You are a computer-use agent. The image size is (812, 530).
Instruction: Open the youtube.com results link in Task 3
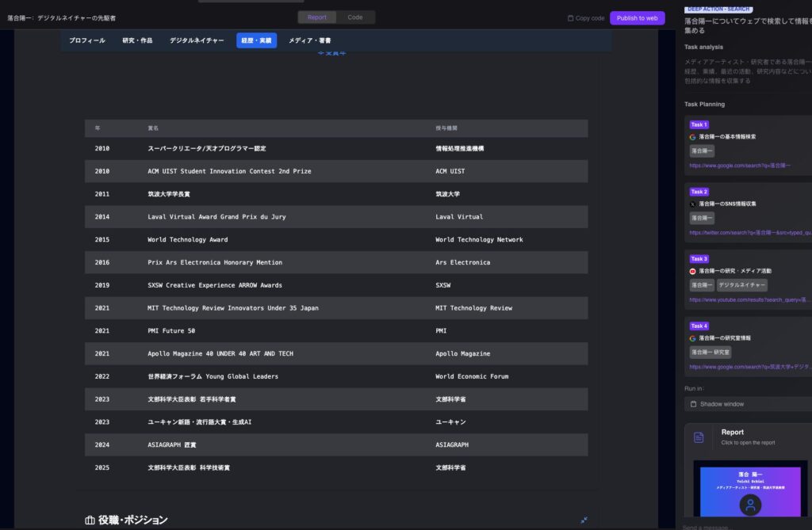(750, 299)
